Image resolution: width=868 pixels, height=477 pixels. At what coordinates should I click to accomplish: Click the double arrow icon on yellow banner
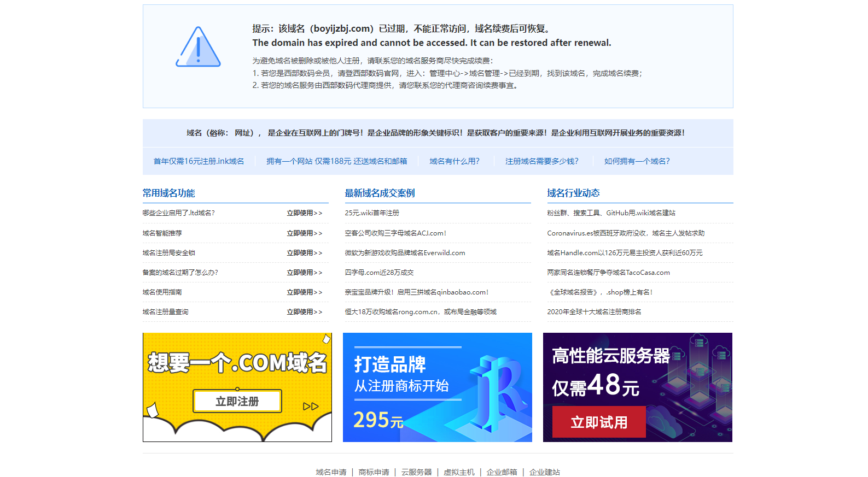[311, 407]
